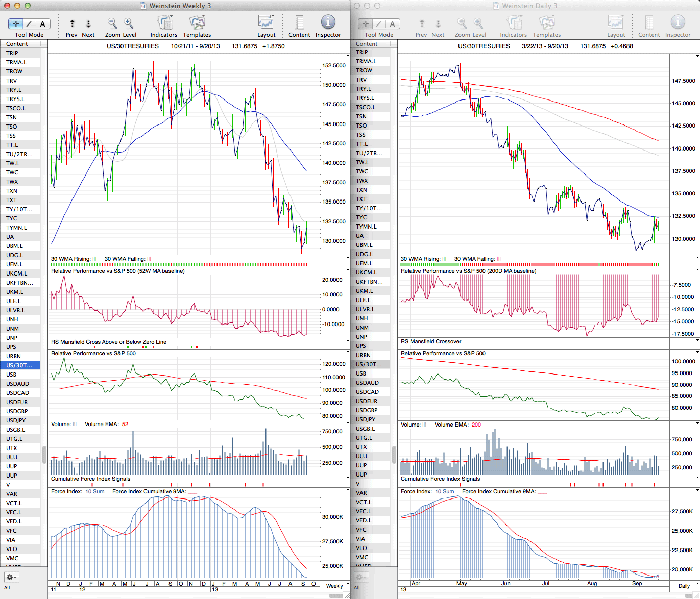This screenshot has width=700, height=599.
Task: Select TROW in the Weekly content list
Action: [x=14, y=71]
